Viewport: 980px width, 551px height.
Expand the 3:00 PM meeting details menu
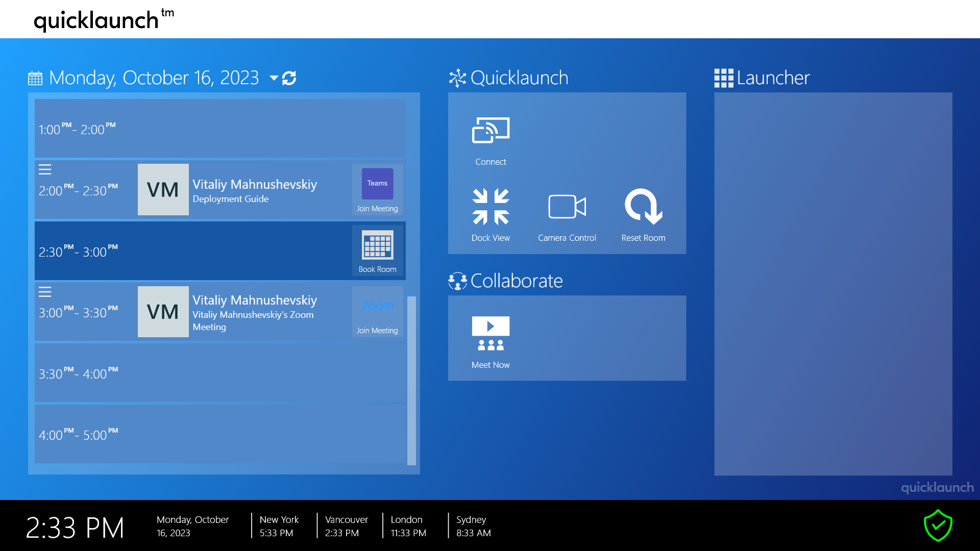coord(45,292)
